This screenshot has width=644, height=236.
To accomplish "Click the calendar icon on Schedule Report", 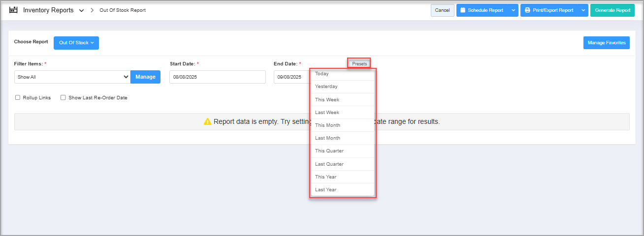I will (463, 10).
